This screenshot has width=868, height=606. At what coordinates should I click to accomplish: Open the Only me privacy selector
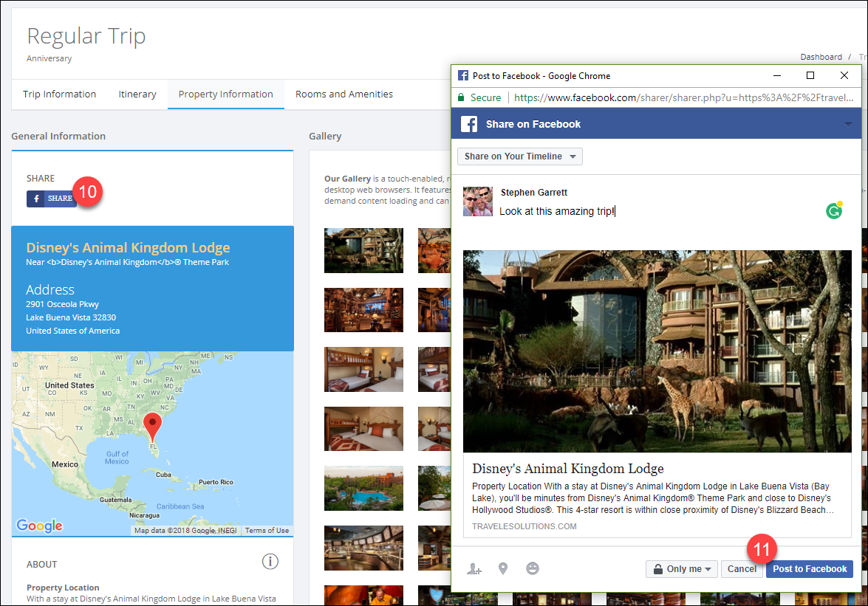coord(681,568)
